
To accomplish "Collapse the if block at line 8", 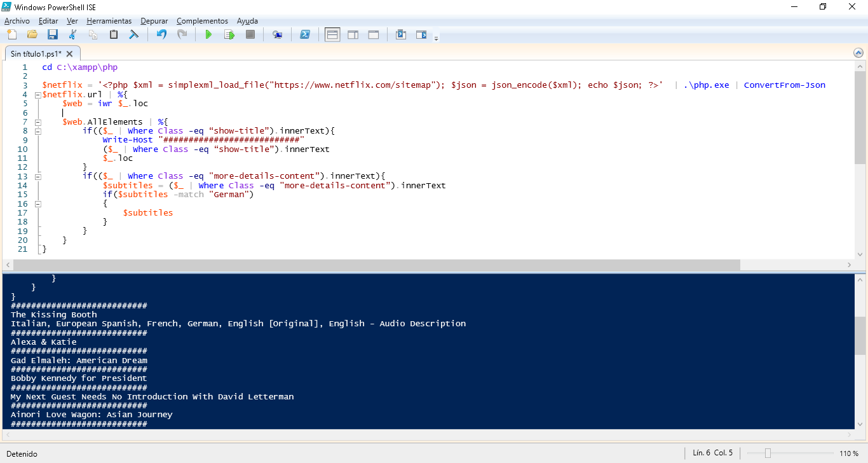I will 38,131.
